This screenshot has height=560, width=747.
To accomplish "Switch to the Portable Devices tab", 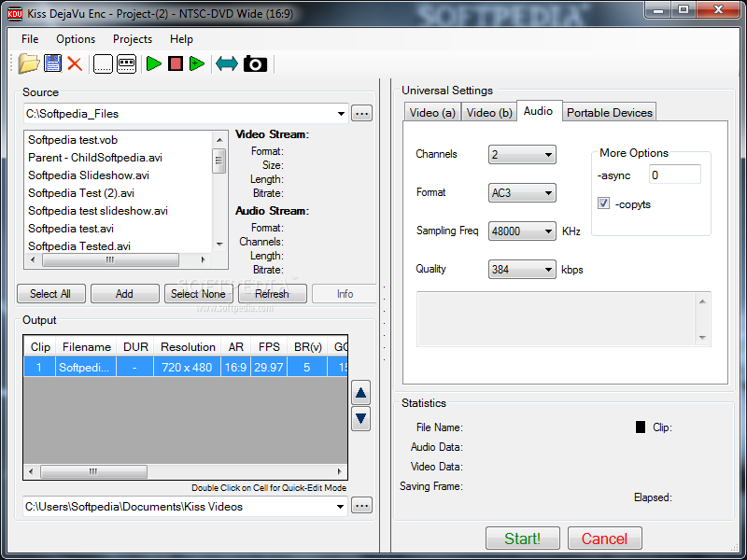I will pyautogui.click(x=610, y=112).
